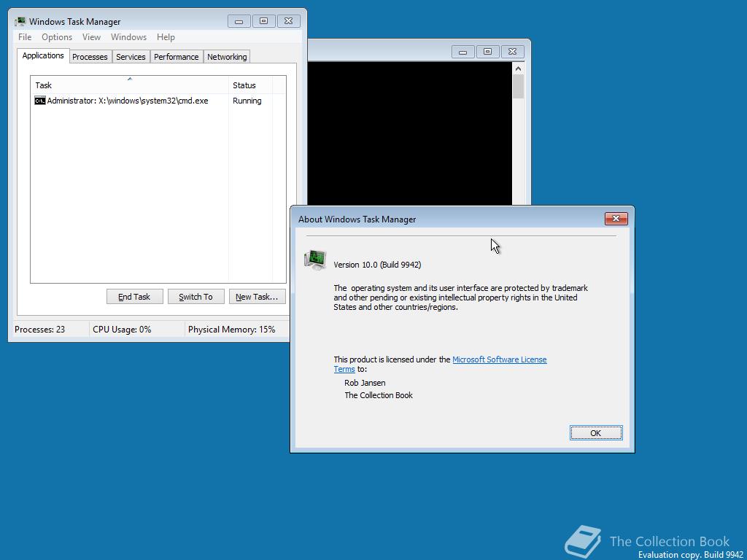Click the command prompt scrollbar up arrow
The width and height of the screenshot is (747, 560).
tap(519, 69)
